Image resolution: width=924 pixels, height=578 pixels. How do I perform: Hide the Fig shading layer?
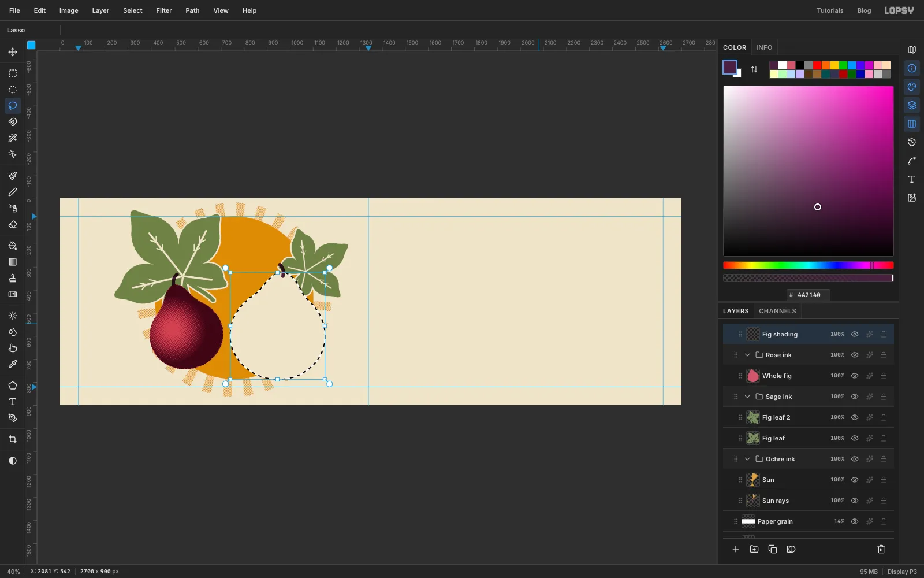[855, 334]
